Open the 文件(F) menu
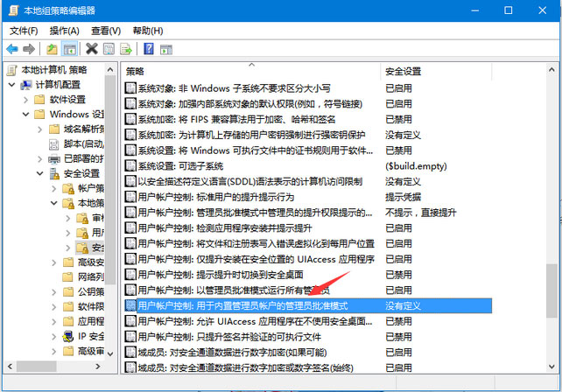 pos(24,31)
